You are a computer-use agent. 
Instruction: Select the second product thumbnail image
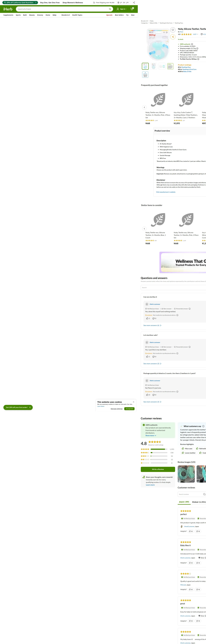(154, 66)
